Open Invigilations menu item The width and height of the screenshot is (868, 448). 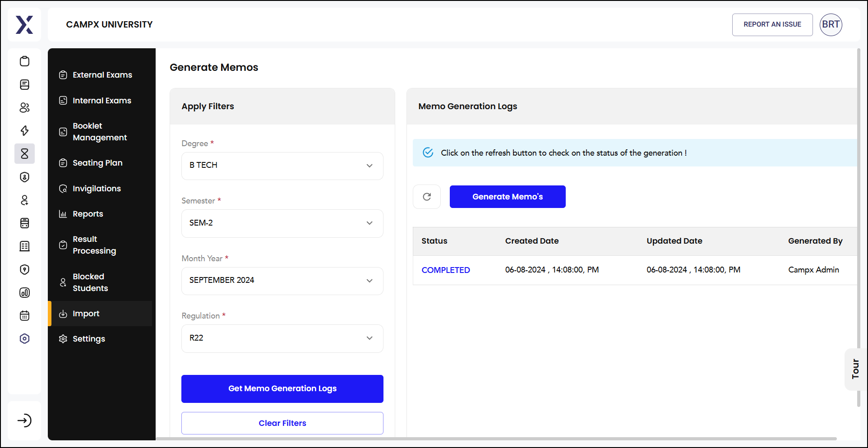(100, 189)
